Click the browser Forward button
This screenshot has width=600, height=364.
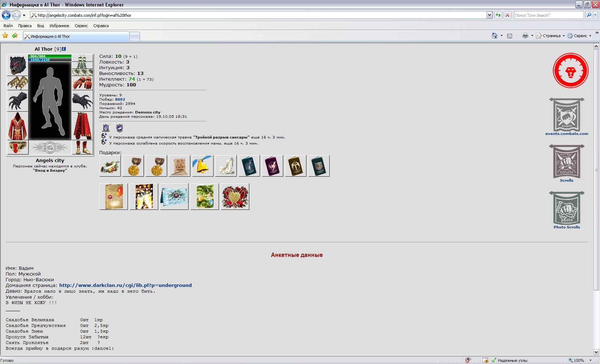click(16, 15)
